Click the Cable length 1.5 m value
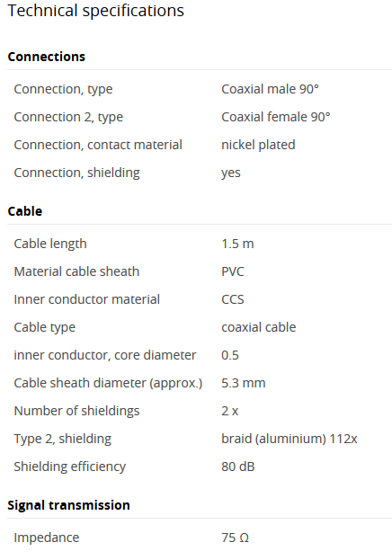The height and width of the screenshot is (560, 392). [237, 244]
